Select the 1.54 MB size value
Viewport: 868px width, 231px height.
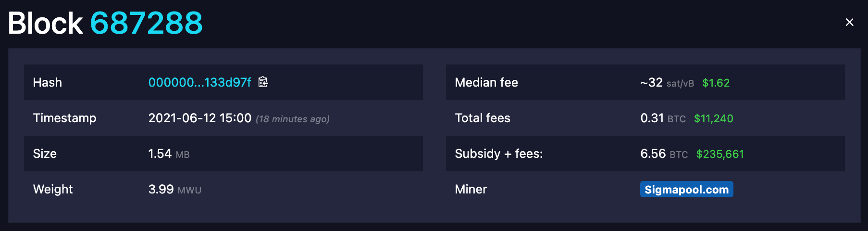(x=169, y=154)
